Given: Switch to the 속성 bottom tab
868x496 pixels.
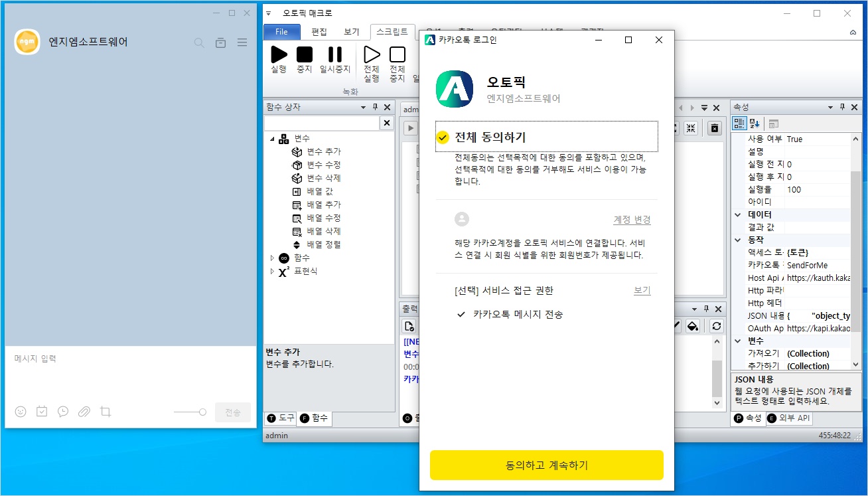Looking at the screenshot, I should click(x=748, y=418).
